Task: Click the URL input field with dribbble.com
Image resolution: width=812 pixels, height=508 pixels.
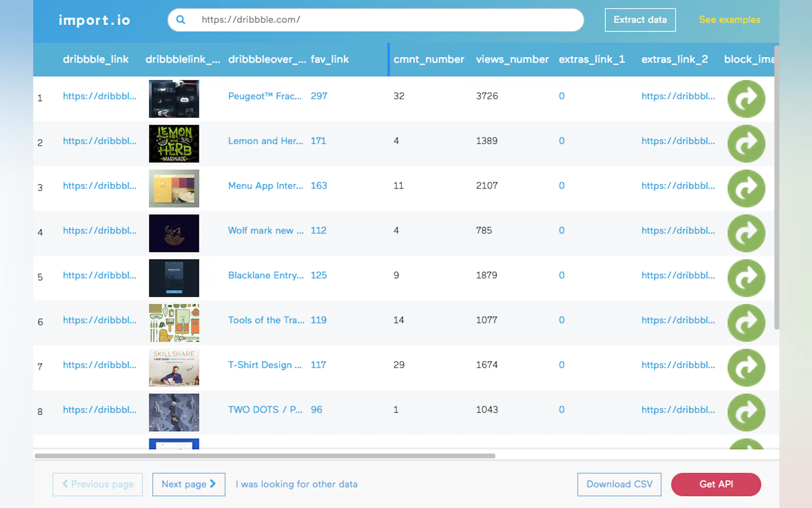Action: click(x=376, y=20)
